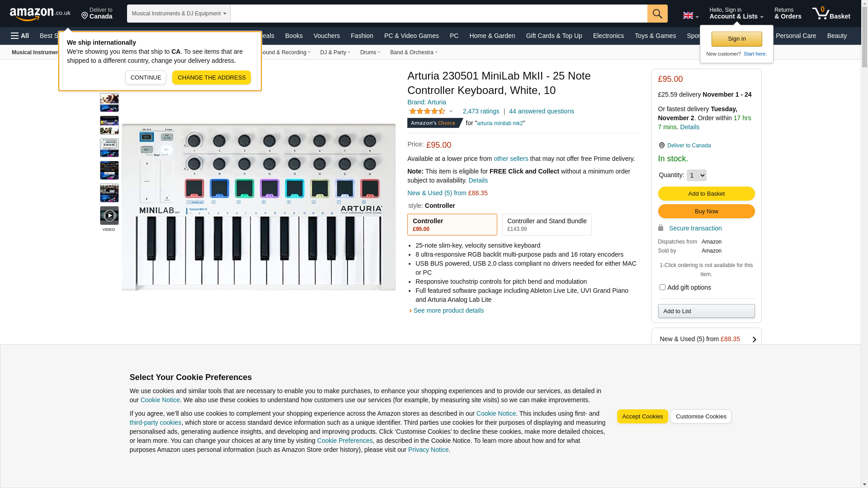Open the 2,473 ratings link
The image size is (868, 488).
(x=481, y=111)
